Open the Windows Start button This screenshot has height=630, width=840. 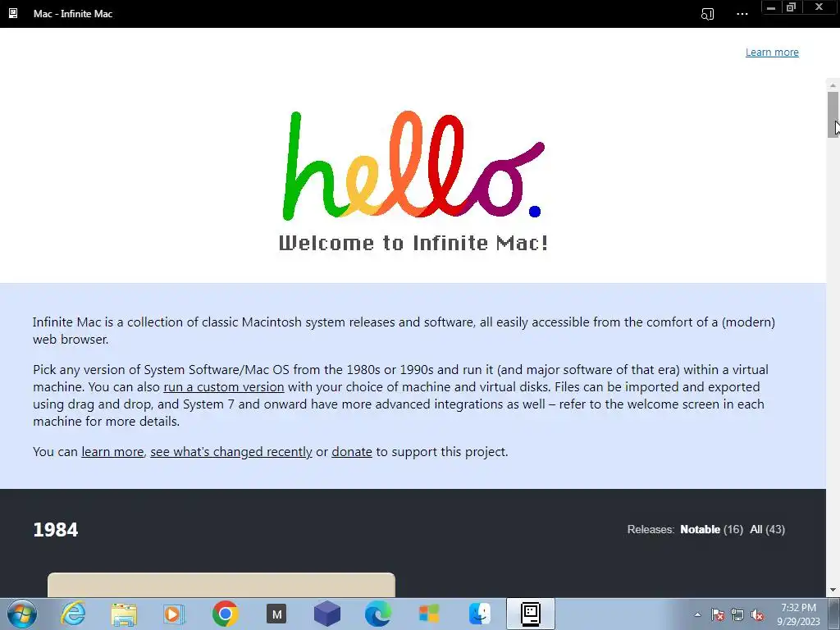pos(22,614)
